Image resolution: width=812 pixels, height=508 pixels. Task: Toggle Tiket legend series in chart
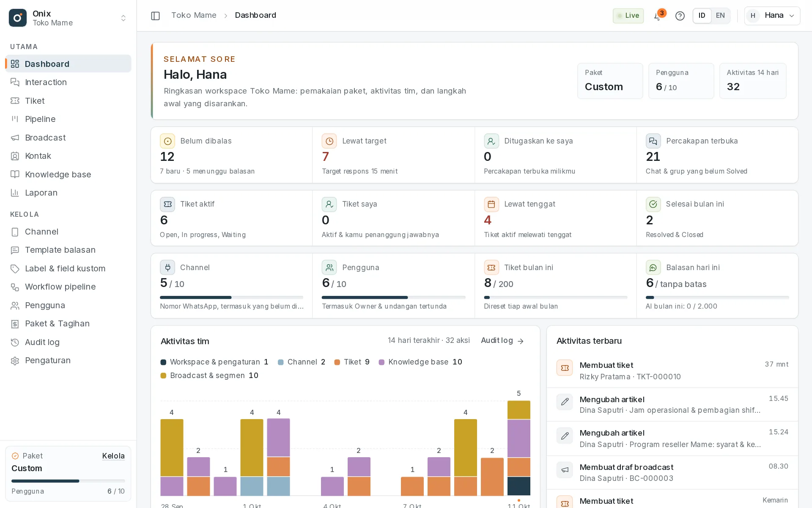(352, 362)
